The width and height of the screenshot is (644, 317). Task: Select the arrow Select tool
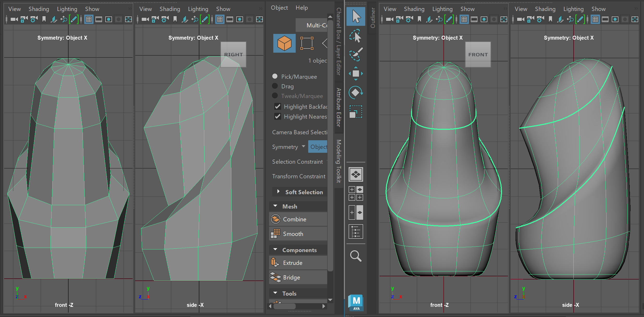(356, 16)
